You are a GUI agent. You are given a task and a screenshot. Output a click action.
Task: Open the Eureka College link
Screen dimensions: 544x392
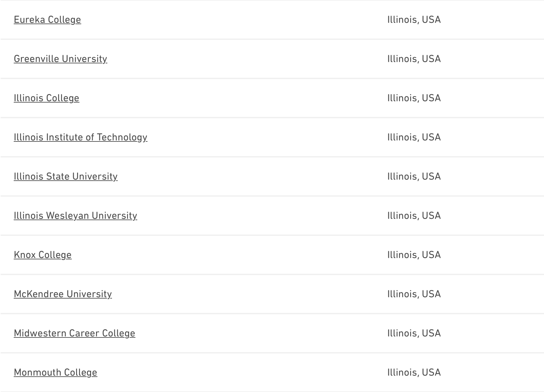[x=47, y=20]
